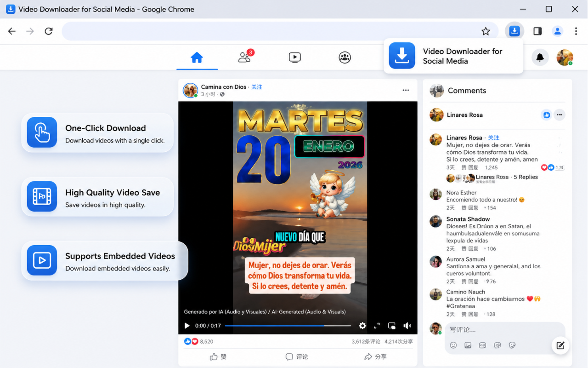Click the High Quality Video Save card
Image resolution: width=588 pixels, height=368 pixels.
coord(97,197)
